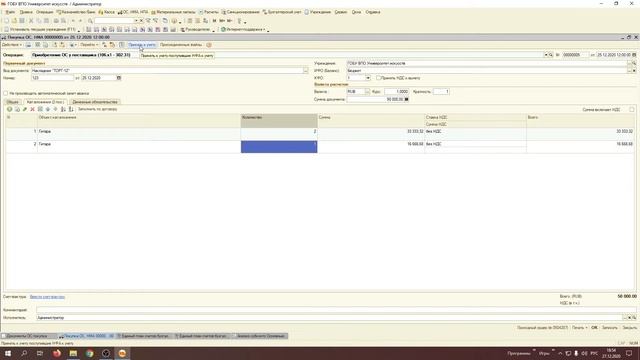
Task: Click the search magnifier toolbar icon
Action: pyautogui.click(x=90, y=21)
